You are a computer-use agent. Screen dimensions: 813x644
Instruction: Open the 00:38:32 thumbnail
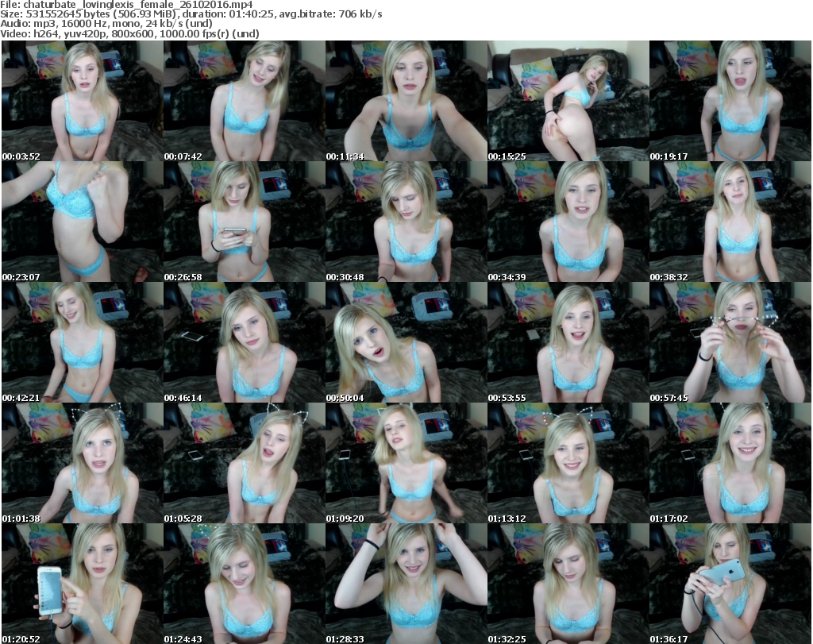[x=730, y=222]
